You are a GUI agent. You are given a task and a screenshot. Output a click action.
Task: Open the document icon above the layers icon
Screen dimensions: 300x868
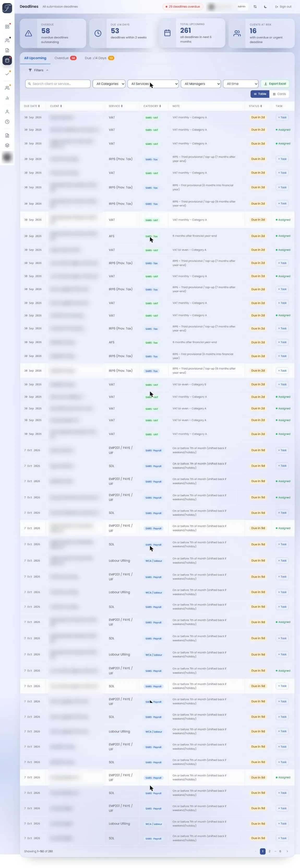coord(7,135)
